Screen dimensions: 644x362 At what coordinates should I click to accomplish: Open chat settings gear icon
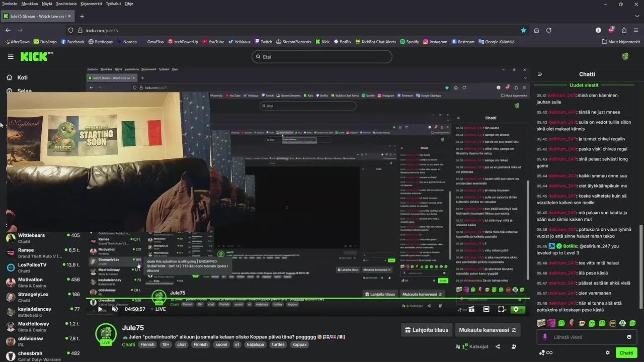point(608,353)
